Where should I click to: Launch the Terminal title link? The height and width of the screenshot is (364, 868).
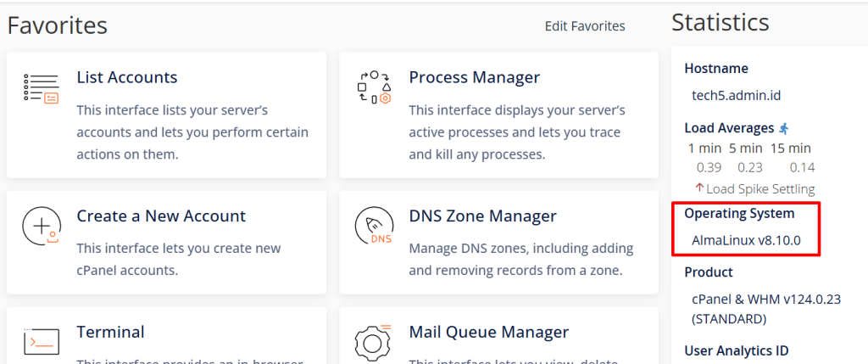110,332
